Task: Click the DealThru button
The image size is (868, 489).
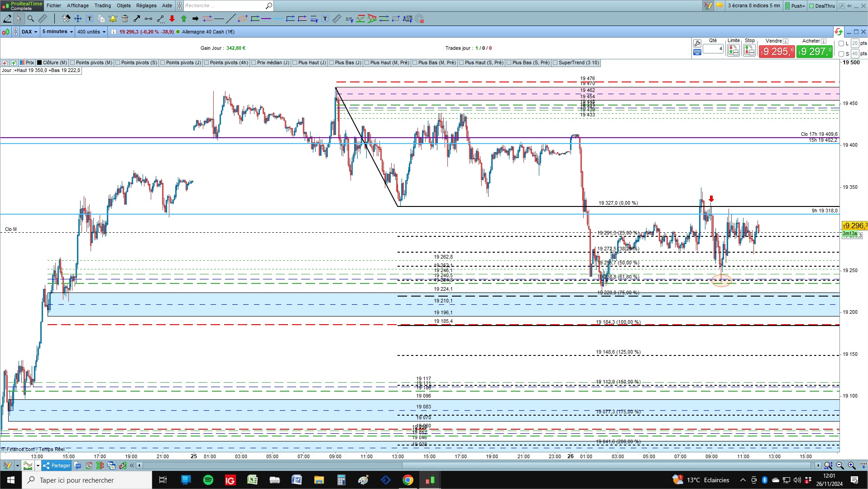Action: (822, 6)
